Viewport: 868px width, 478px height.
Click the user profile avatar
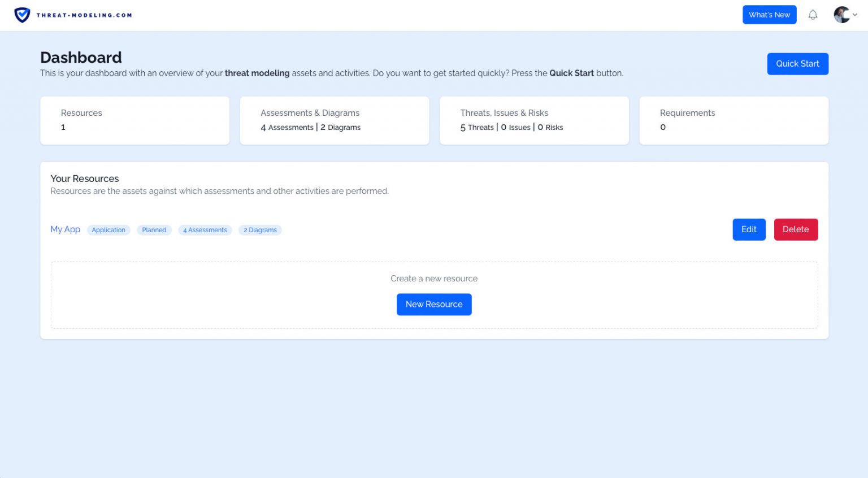841,15
